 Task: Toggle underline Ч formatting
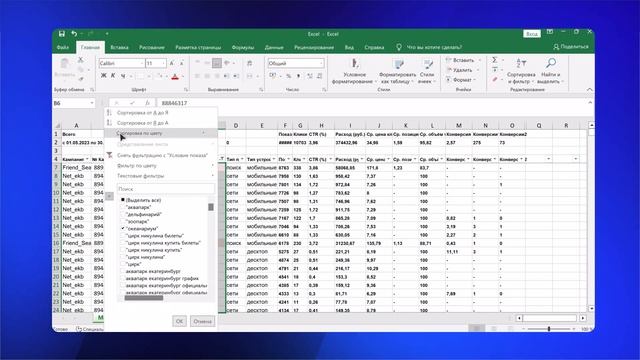click(x=122, y=76)
